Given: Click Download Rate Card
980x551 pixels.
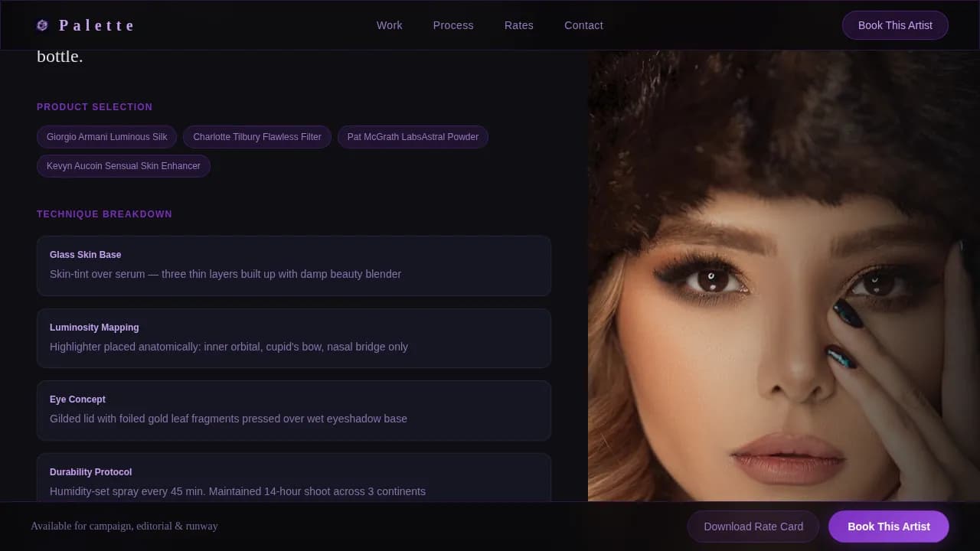Looking at the screenshot, I should [x=753, y=527].
